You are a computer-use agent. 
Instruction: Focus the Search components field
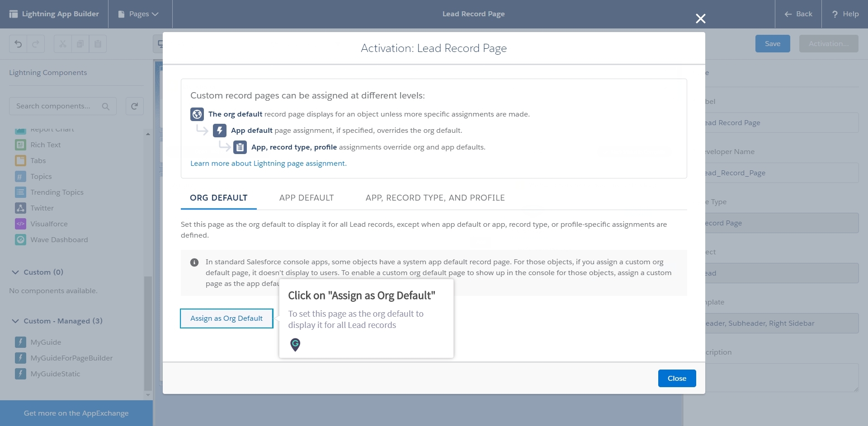pos(63,106)
